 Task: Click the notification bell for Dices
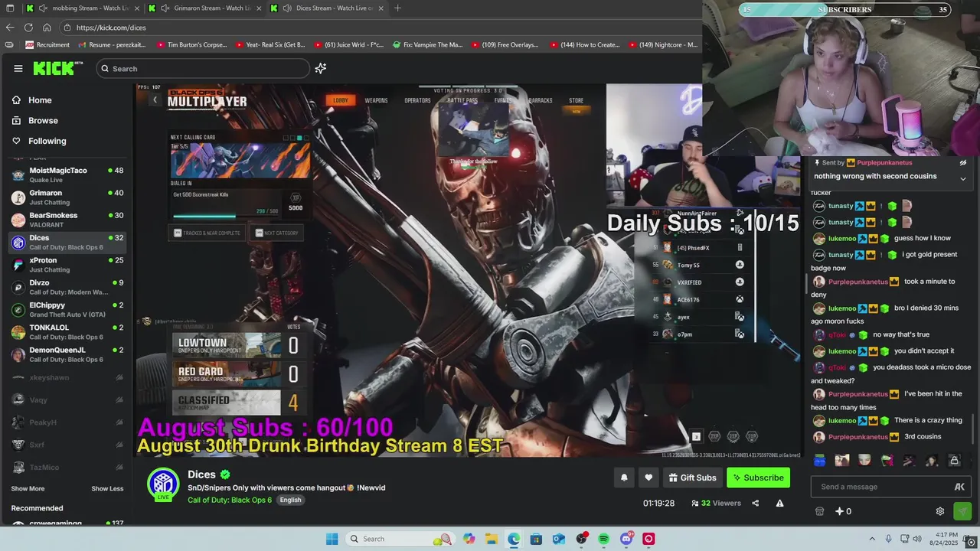click(x=624, y=478)
